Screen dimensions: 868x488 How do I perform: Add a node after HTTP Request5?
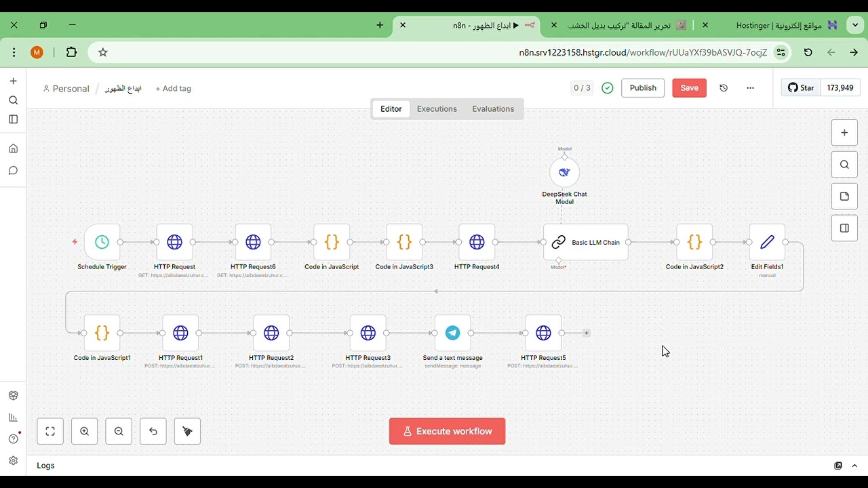click(587, 333)
